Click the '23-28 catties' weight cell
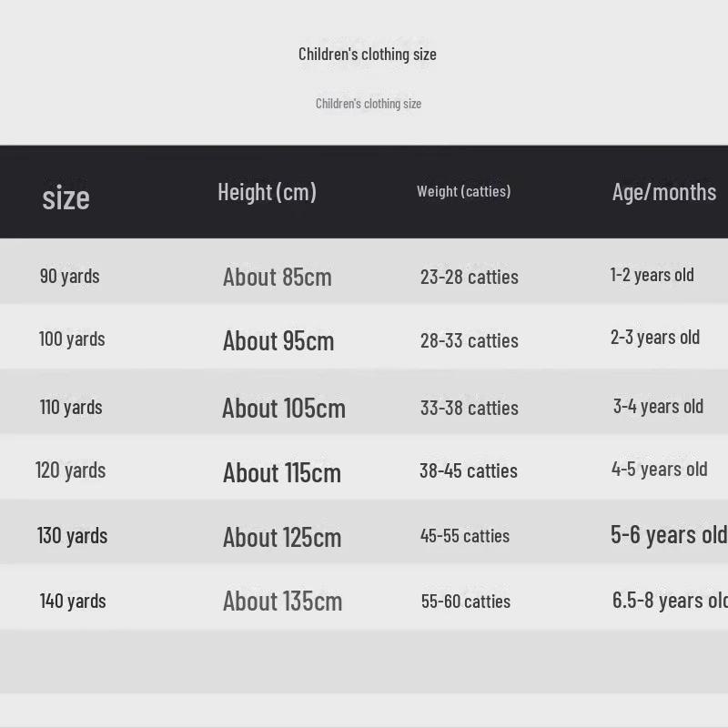This screenshot has height=728, width=728. click(470, 277)
